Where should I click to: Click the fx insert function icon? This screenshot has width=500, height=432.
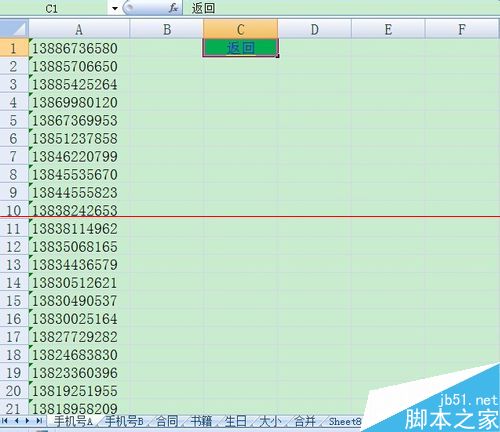click(x=173, y=8)
